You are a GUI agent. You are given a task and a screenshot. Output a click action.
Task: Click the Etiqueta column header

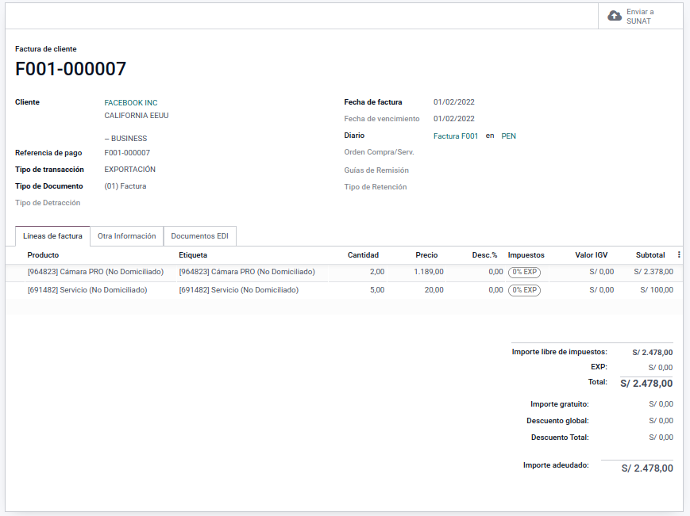click(194, 255)
